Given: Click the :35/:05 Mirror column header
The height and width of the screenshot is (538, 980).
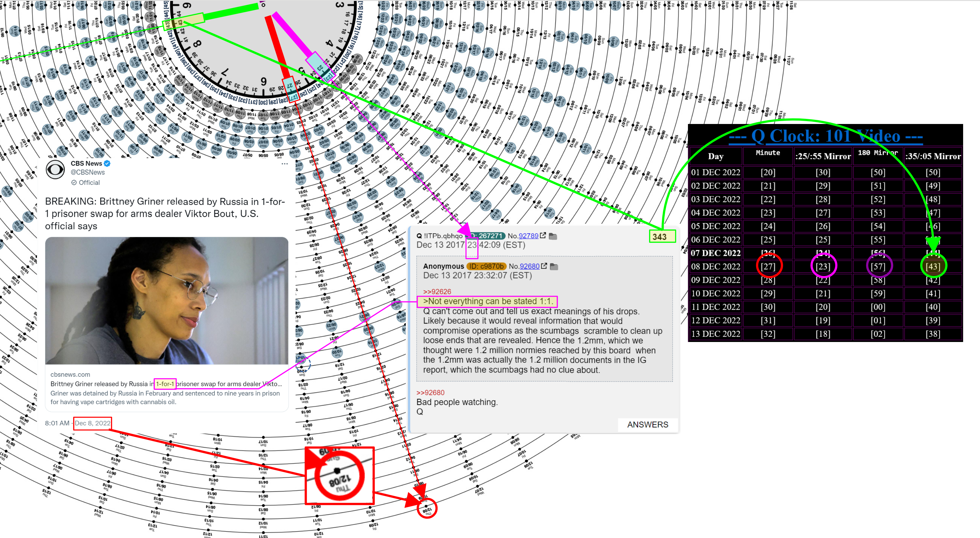Looking at the screenshot, I should (x=933, y=156).
